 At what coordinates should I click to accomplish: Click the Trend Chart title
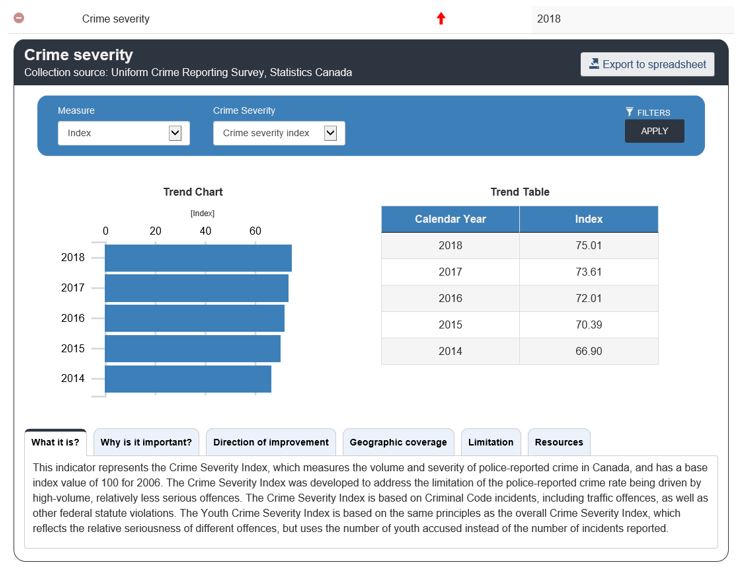coord(193,192)
